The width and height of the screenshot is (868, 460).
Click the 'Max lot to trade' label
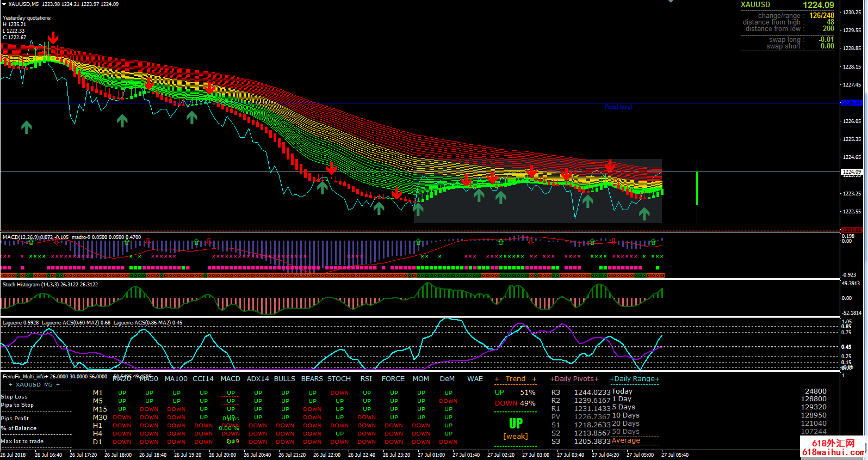[x=22, y=441]
